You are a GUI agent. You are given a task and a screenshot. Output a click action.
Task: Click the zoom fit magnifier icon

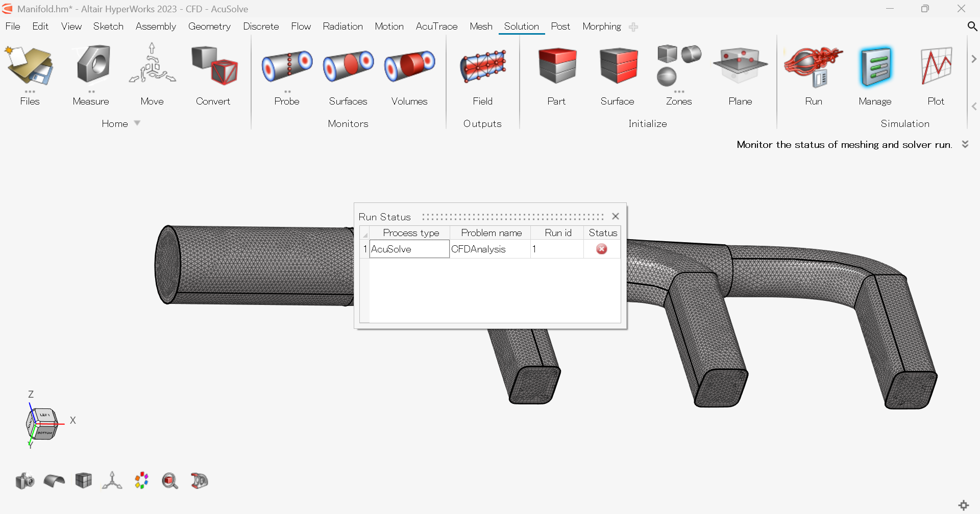[170, 480]
